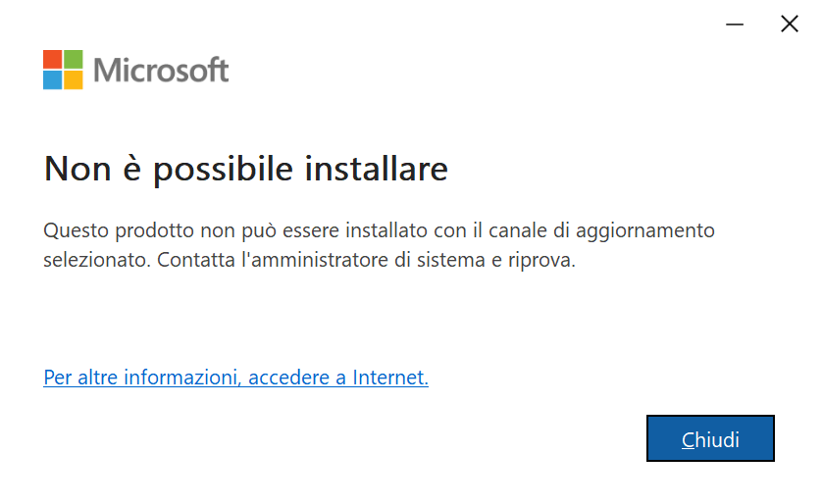
Task: Click the phrase 'canale di aggiornamento'
Action: 601,231
